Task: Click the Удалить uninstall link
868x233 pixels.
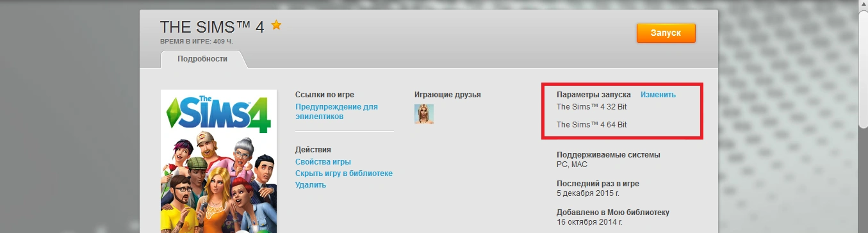Action: [x=311, y=185]
